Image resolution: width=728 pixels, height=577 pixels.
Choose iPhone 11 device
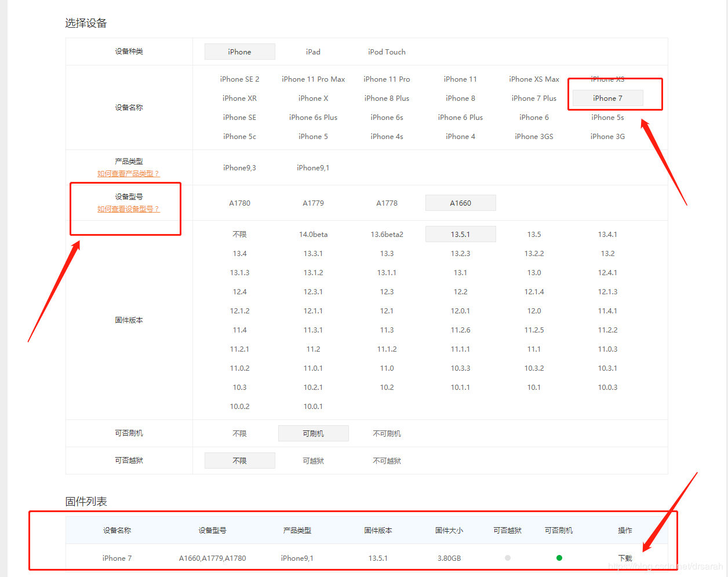tap(460, 79)
